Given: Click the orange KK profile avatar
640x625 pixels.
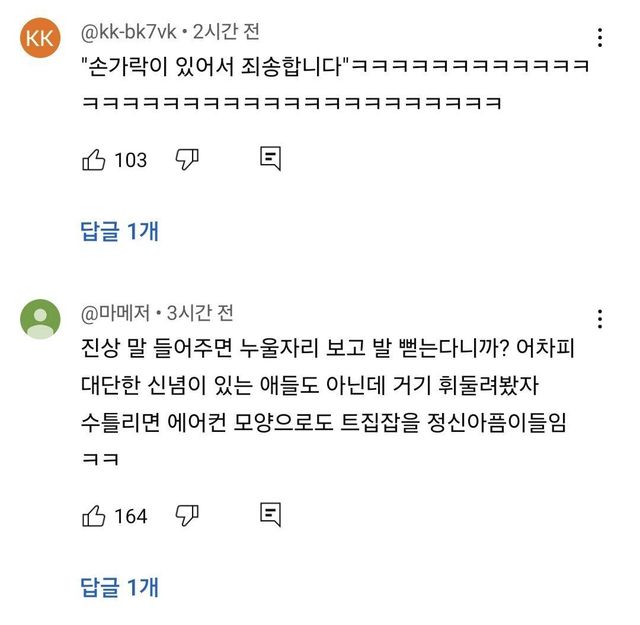Looking at the screenshot, I should click(39, 39).
